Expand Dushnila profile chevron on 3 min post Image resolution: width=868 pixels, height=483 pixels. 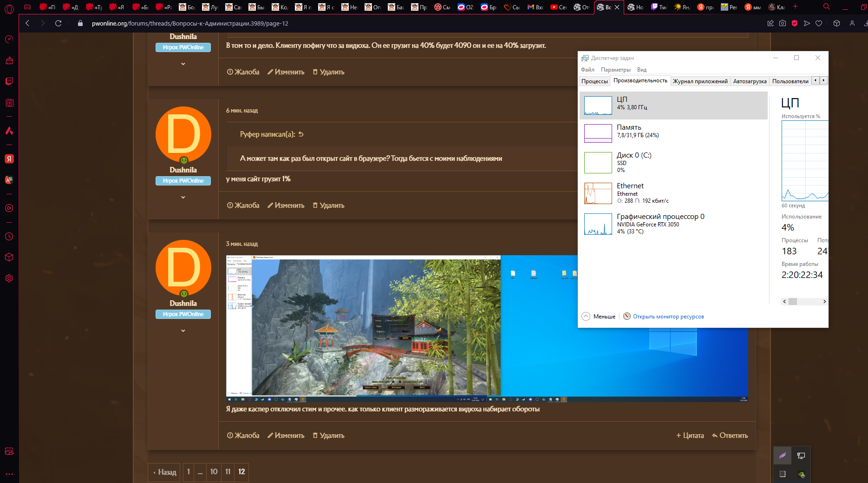tap(183, 331)
